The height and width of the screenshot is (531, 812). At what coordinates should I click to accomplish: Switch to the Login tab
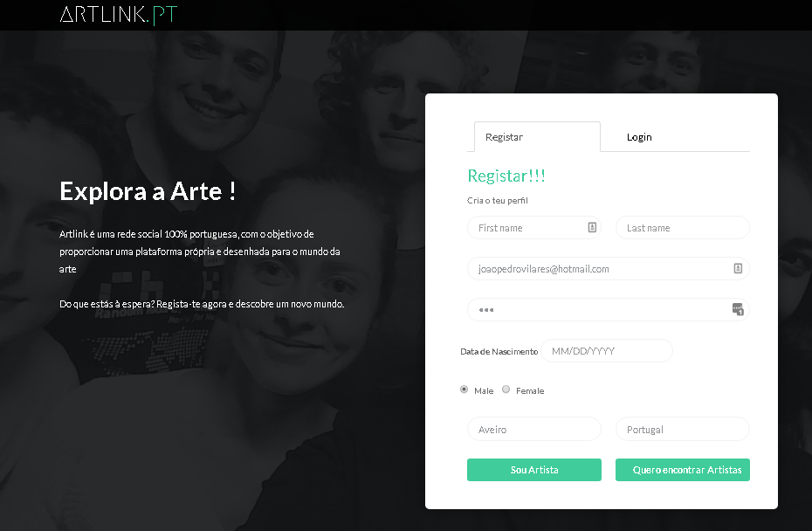point(639,137)
